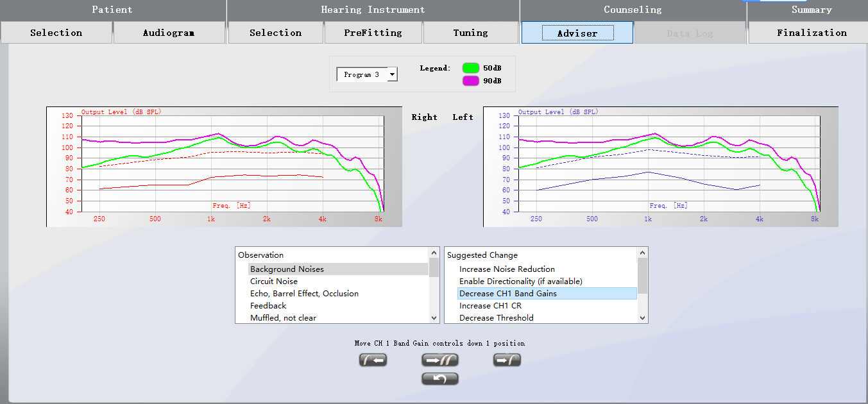Select Increase Noise Reduction suggestion

click(507, 269)
